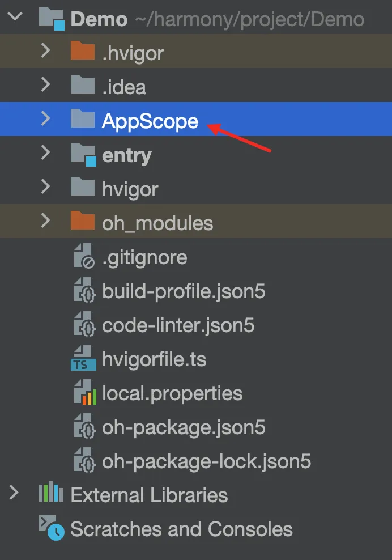Select the oh-package.json5 file
Screen dimensions: 392x560
[x=196, y=427]
